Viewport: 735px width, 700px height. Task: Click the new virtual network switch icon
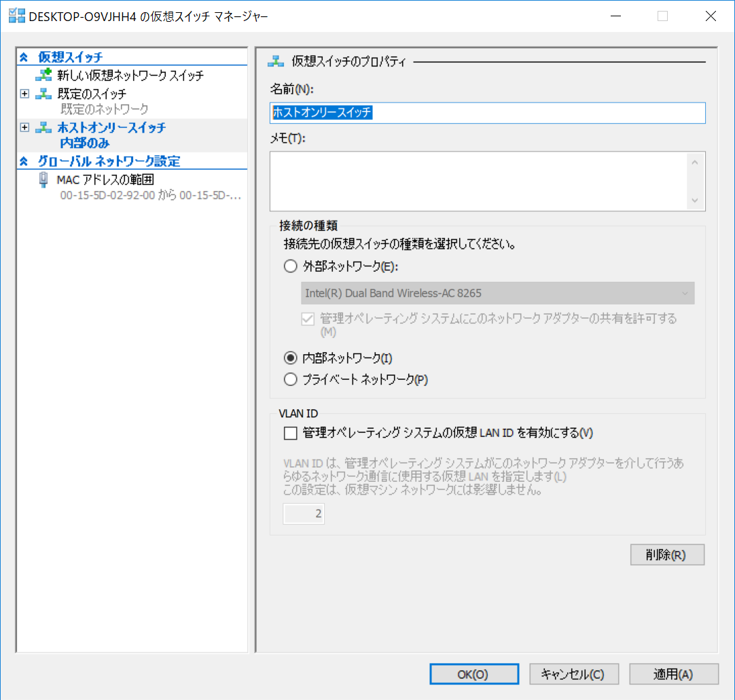tap(43, 75)
